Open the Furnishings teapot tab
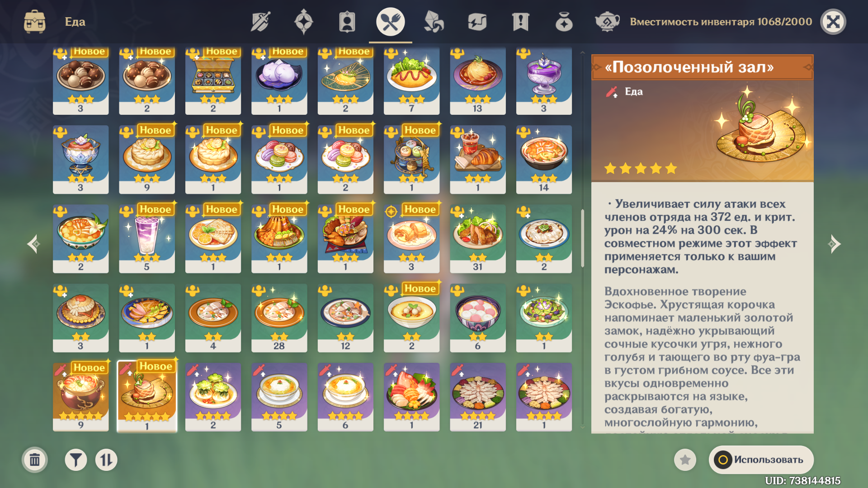Screen dimensions: 868x488 pos(607,22)
